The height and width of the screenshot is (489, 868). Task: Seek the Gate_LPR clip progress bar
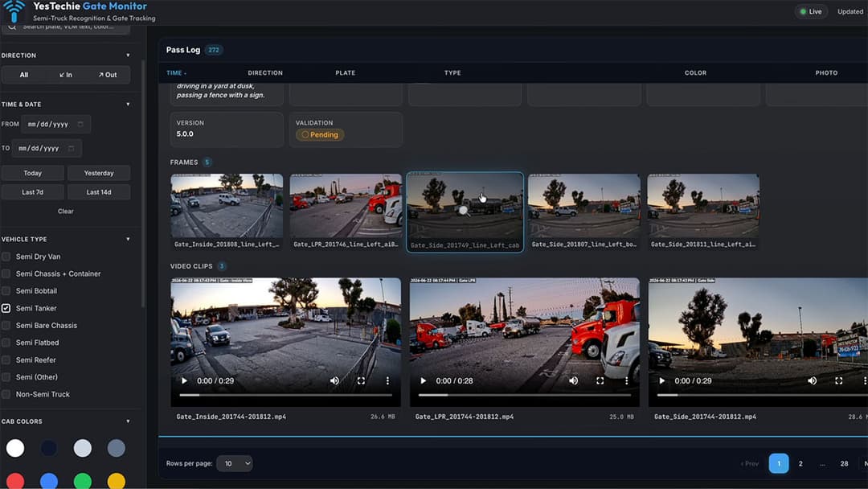point(524,396)
